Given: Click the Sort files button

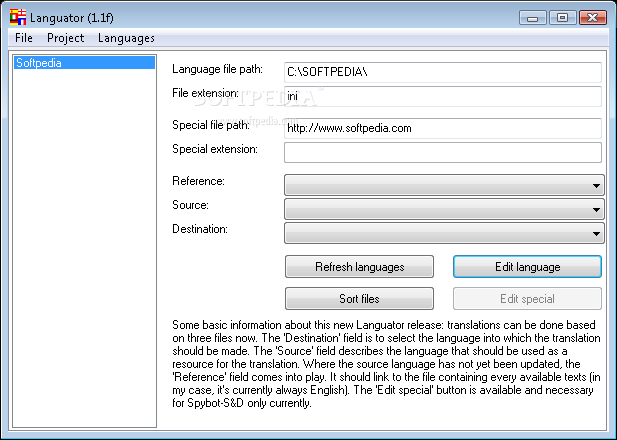Looking at the screenshot, I should [x=359, y=299].
